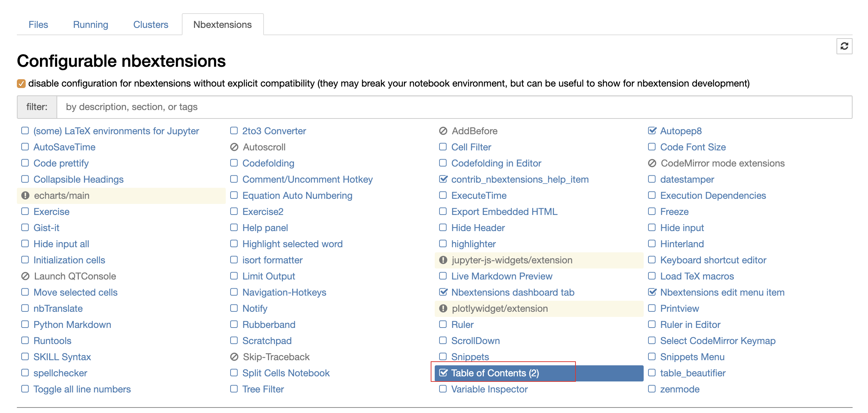Viewport: 868px width, 413px height.
Task: Click the incompatible icon beside Launch QTConsole
Action: click(x=25, y=276)
